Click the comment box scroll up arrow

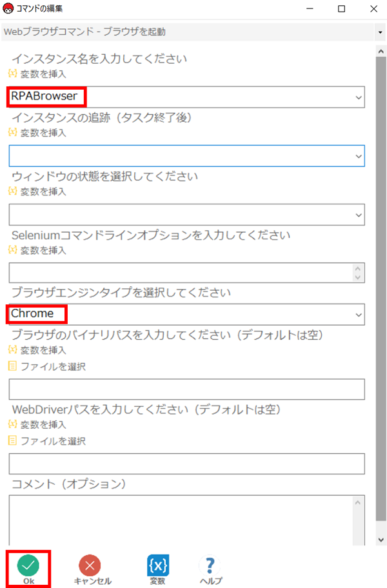click(358, 502)
